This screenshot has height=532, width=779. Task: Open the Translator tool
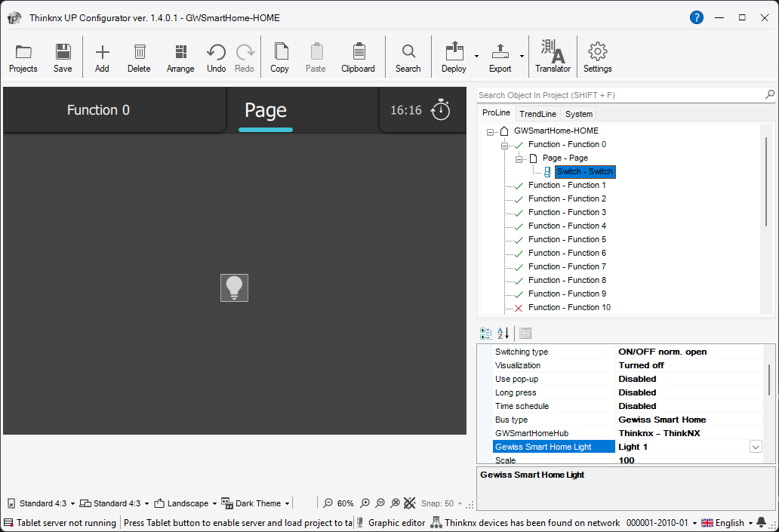pos(553,58)
